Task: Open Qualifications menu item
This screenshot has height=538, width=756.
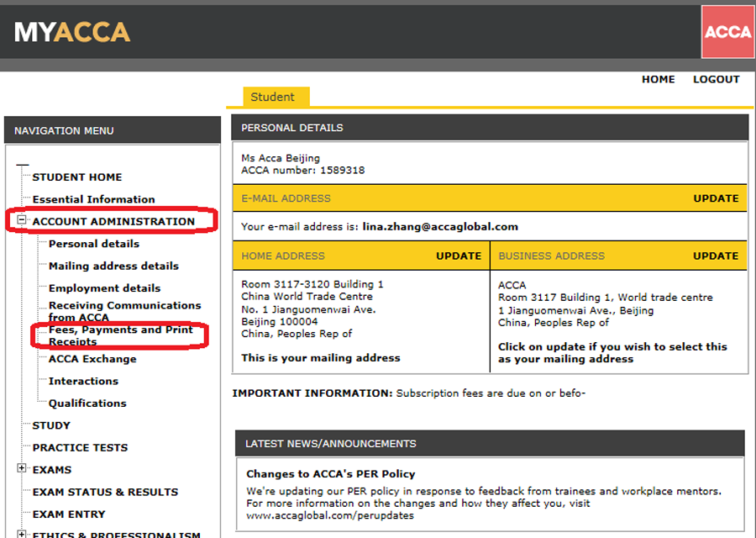Action: point(87,403)
